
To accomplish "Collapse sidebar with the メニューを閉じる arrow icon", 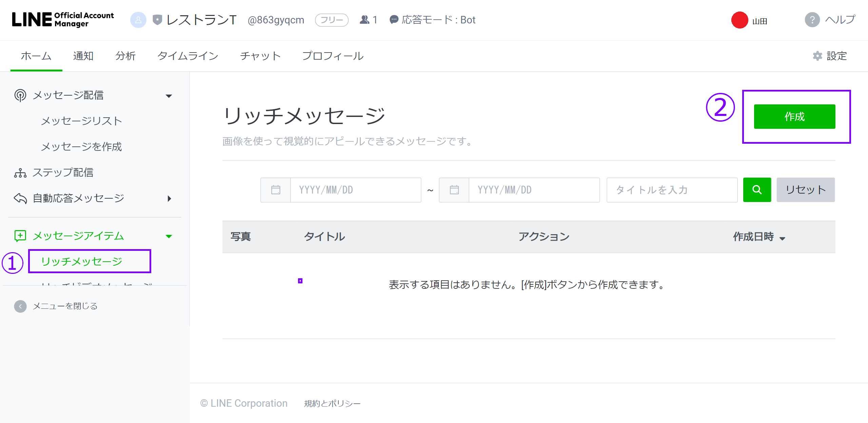I will point(20,306).
